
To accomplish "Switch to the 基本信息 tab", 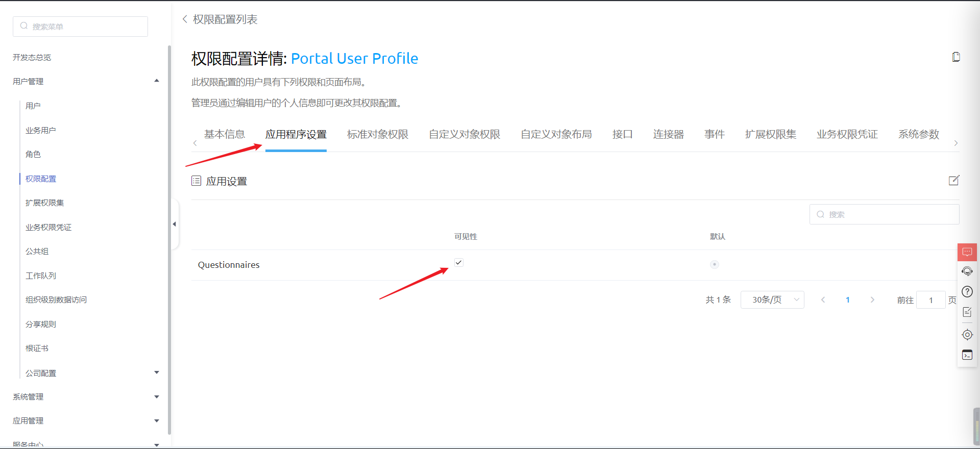I will point(225,134).
